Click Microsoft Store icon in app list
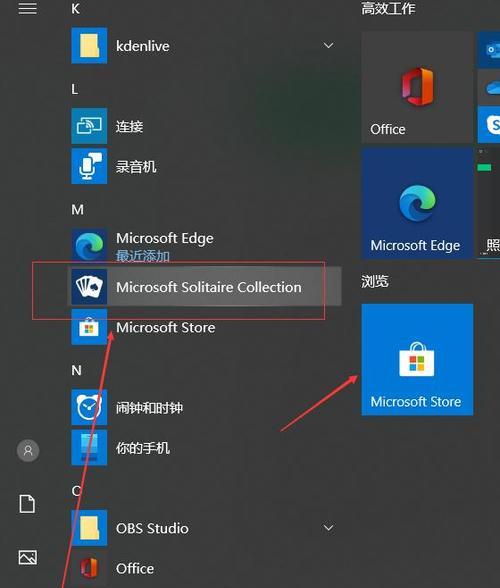The width and height of the screenshot is (500, 588). pyautogui.click(x=89, y=327)
